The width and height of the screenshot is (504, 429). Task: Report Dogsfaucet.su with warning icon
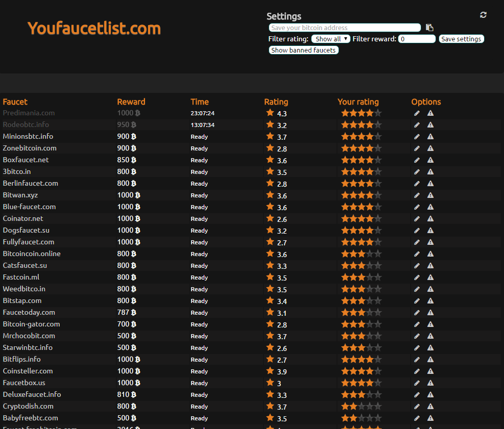tap(430, 230)
